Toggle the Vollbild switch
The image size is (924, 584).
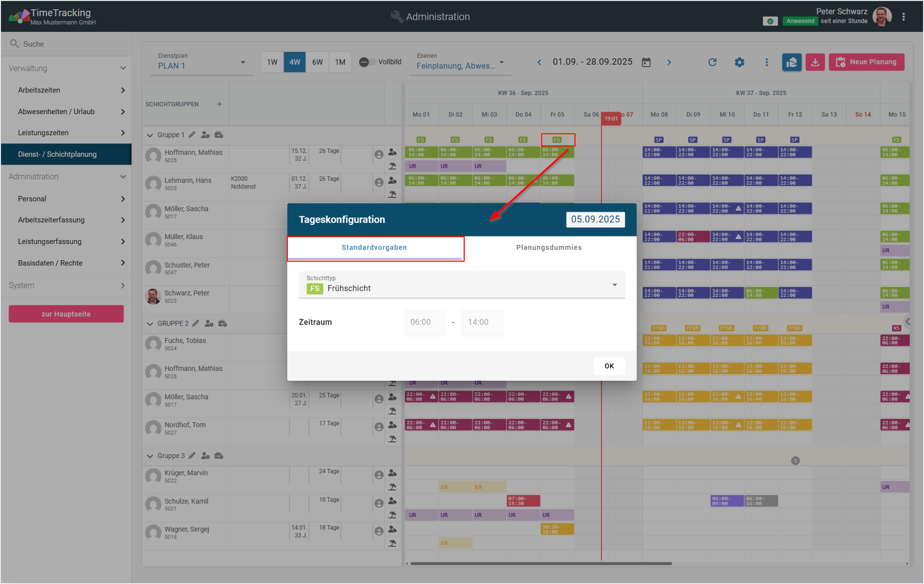[x=367, y=62]
